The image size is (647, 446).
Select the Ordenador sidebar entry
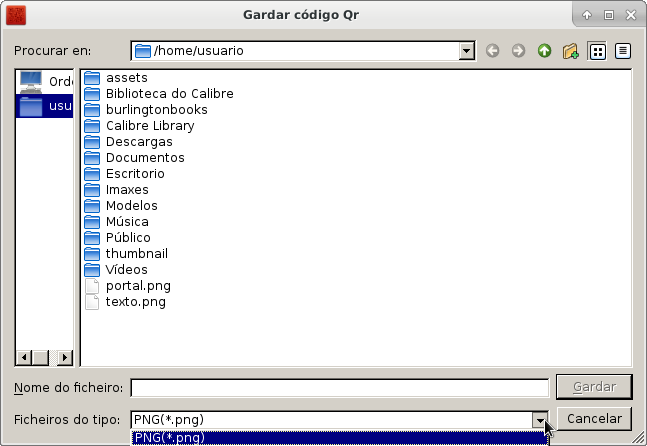coord(45,81)
